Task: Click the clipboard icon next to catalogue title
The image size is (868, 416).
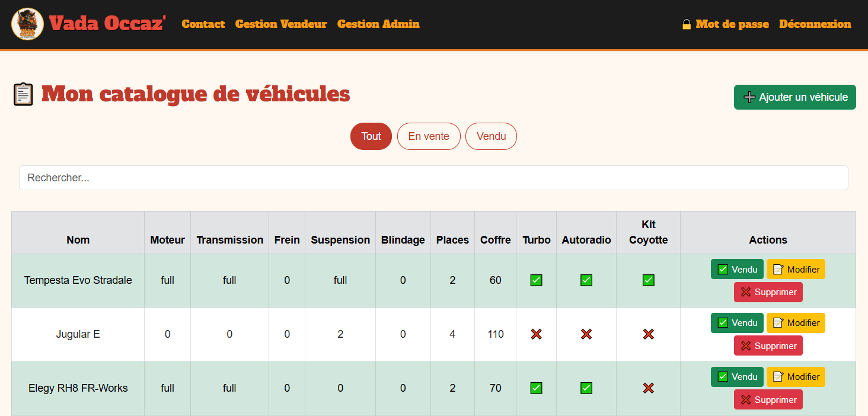Action: 23,95
